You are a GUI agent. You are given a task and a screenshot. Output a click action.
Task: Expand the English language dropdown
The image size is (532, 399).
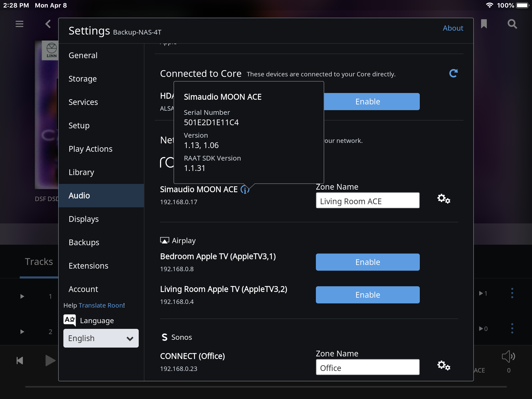101,338
